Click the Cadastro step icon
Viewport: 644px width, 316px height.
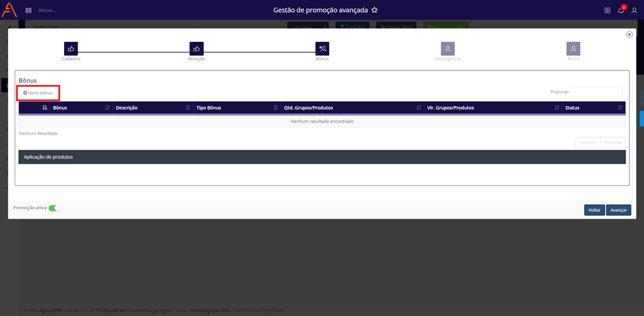point(70,48)
